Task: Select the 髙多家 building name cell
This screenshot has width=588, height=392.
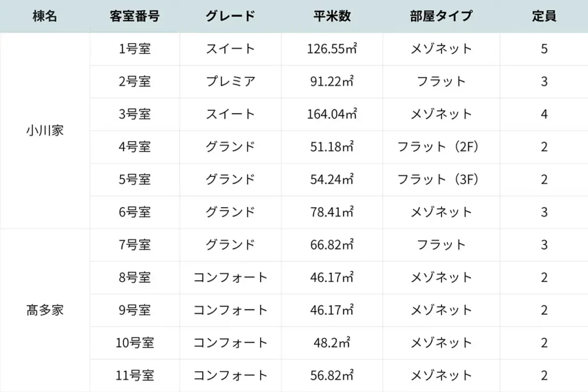Action: [x=45, y=311]
